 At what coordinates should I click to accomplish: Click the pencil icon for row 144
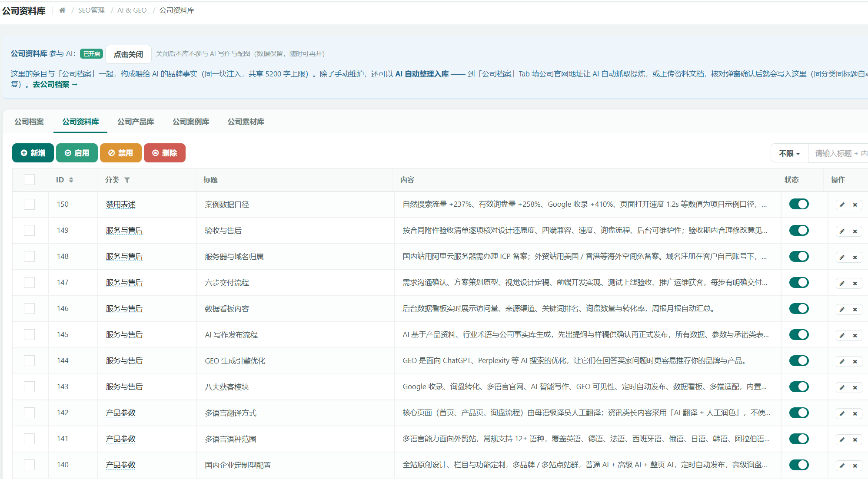[842, 361]
